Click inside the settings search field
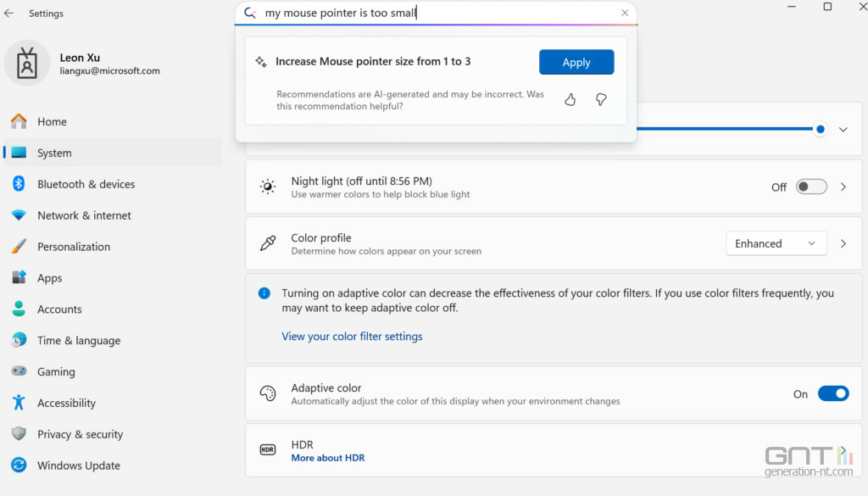 click(437, 13)
